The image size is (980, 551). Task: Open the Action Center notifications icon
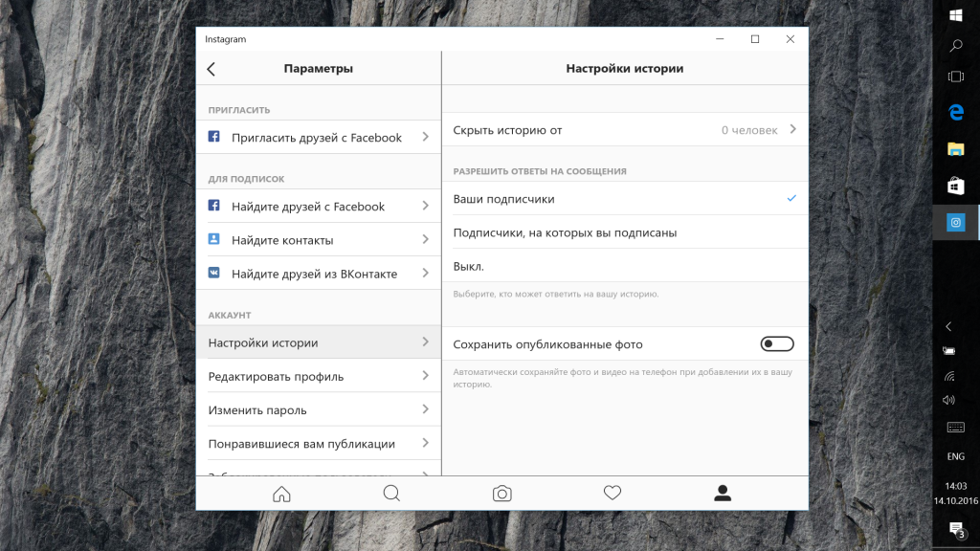(956, 530)
